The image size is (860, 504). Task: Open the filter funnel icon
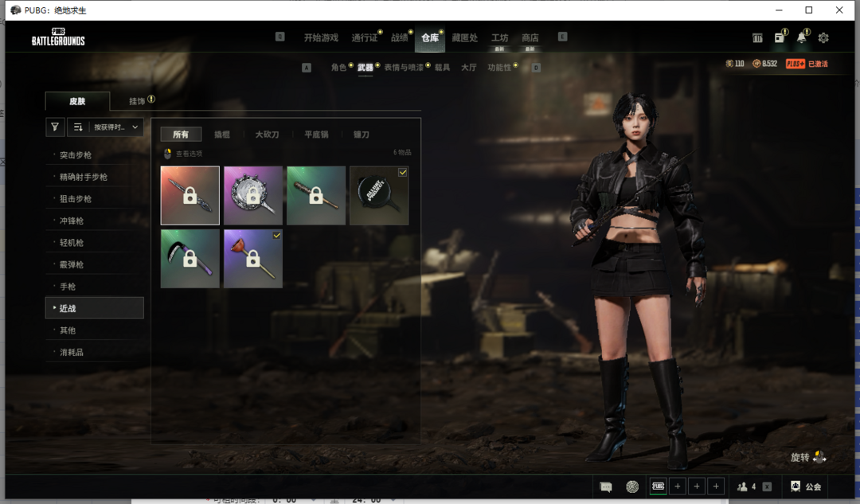[55, 127]
